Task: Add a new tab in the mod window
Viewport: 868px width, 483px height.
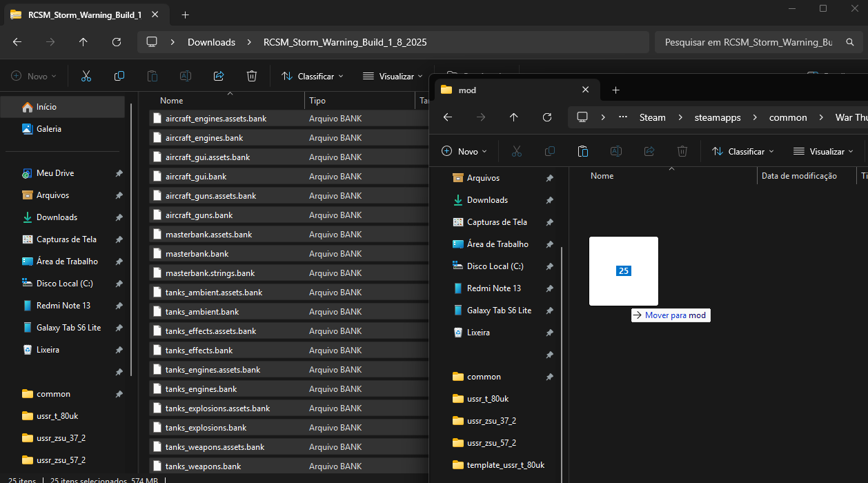Action: pos(616,90)
